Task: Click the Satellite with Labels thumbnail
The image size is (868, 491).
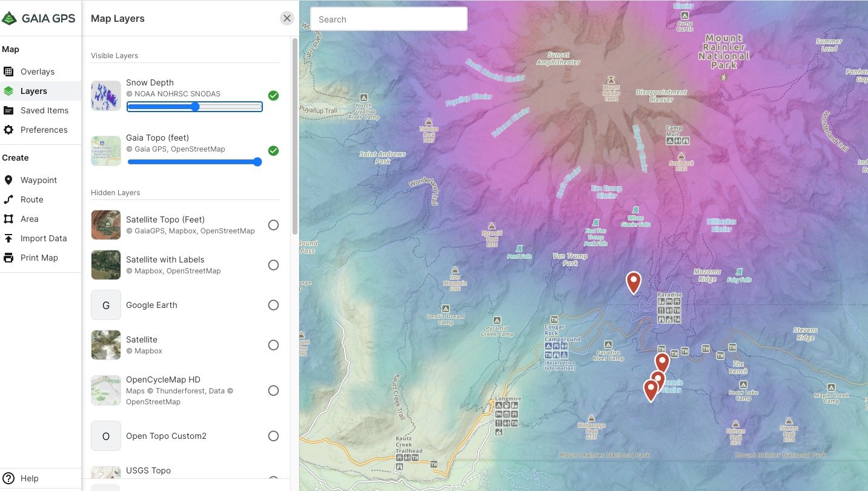Action: coord(106,265)
